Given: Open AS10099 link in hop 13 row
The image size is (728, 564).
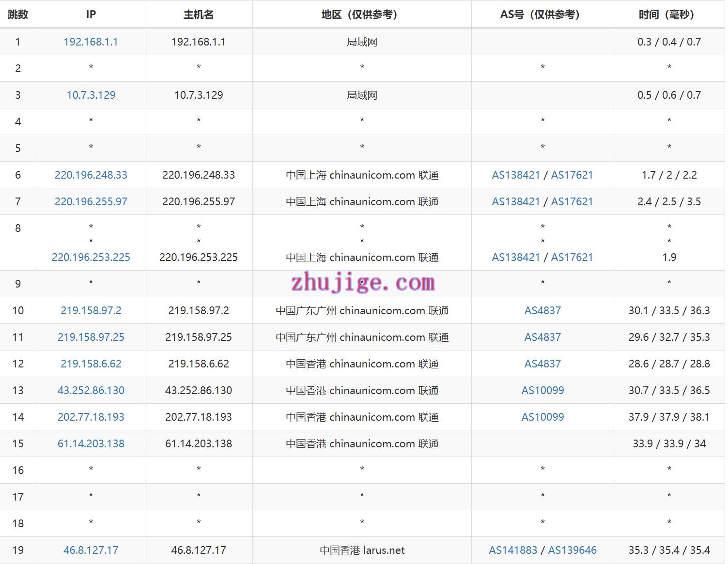Looking at the screenshot, I should point(542,391).
